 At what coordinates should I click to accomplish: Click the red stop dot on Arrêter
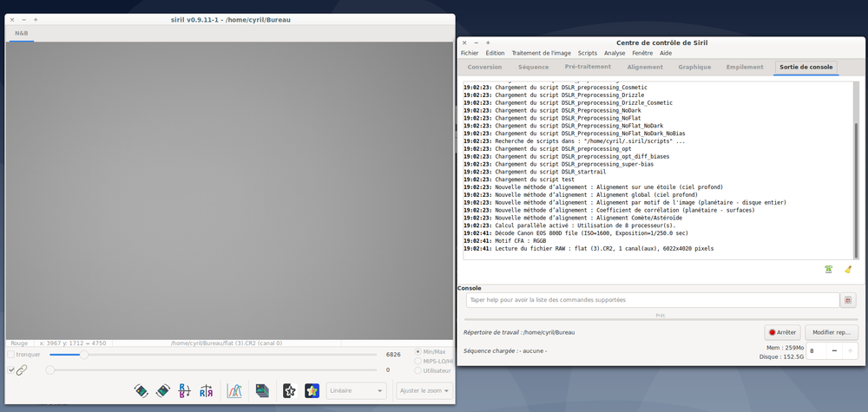[773, 332]
